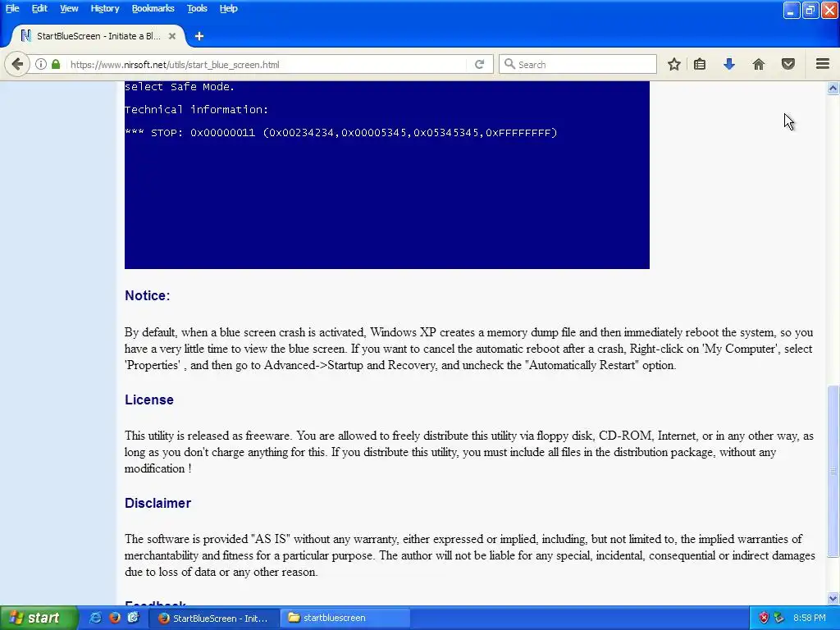Click the red security shield tray icon
Image resolution: width=840 pixels, height=630 pixels.
(764, 618)
